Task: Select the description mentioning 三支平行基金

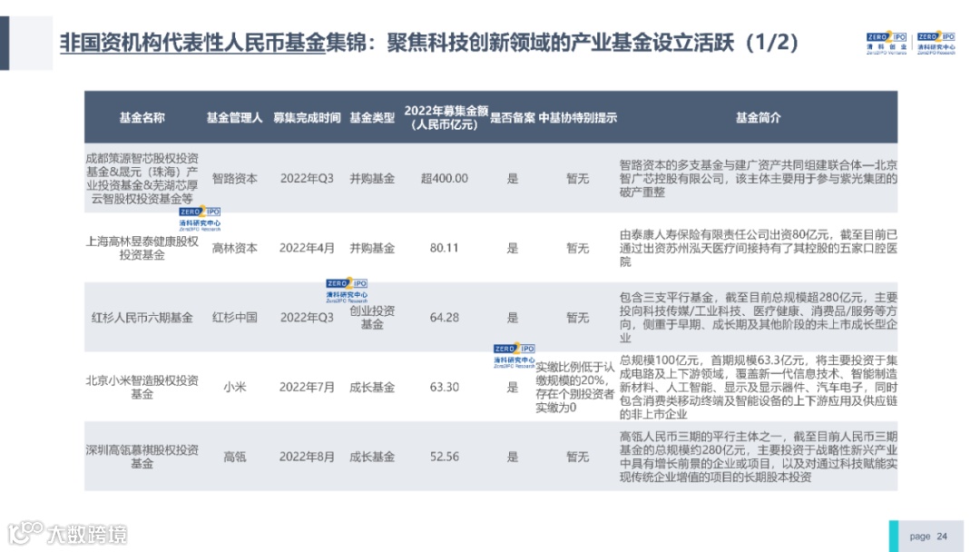Action: coord(758,318)
